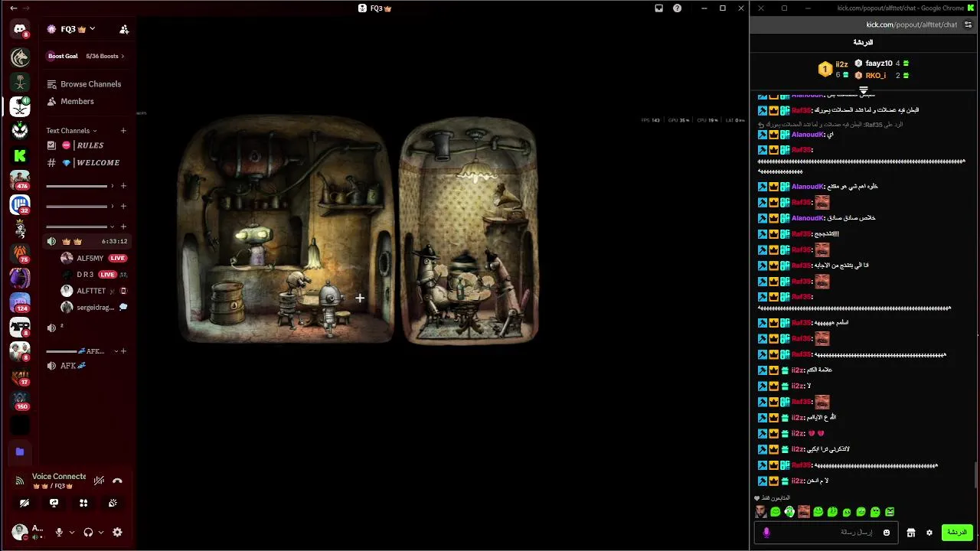Open the Boost Goal progress bar

[86, 56]
